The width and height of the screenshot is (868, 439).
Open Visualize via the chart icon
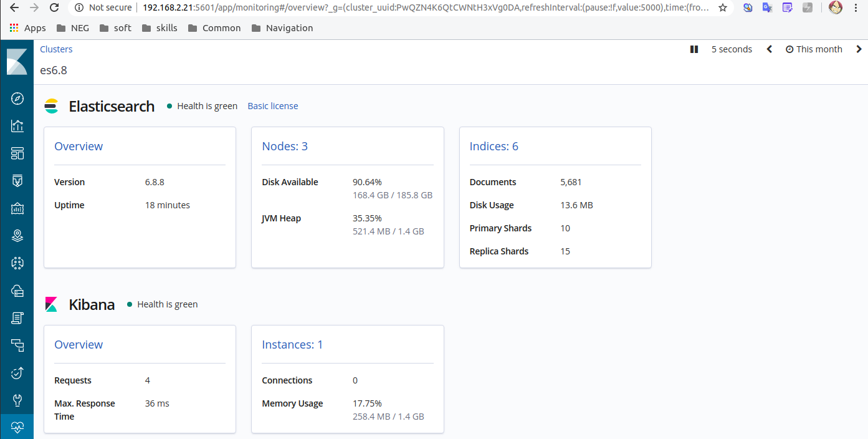coord(17,126)
